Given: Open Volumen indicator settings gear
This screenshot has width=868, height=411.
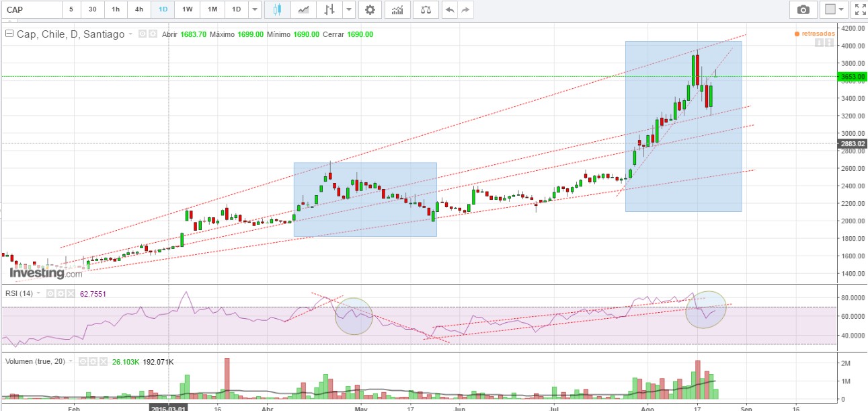Looking at the screenshot, I should coord(93,361).
